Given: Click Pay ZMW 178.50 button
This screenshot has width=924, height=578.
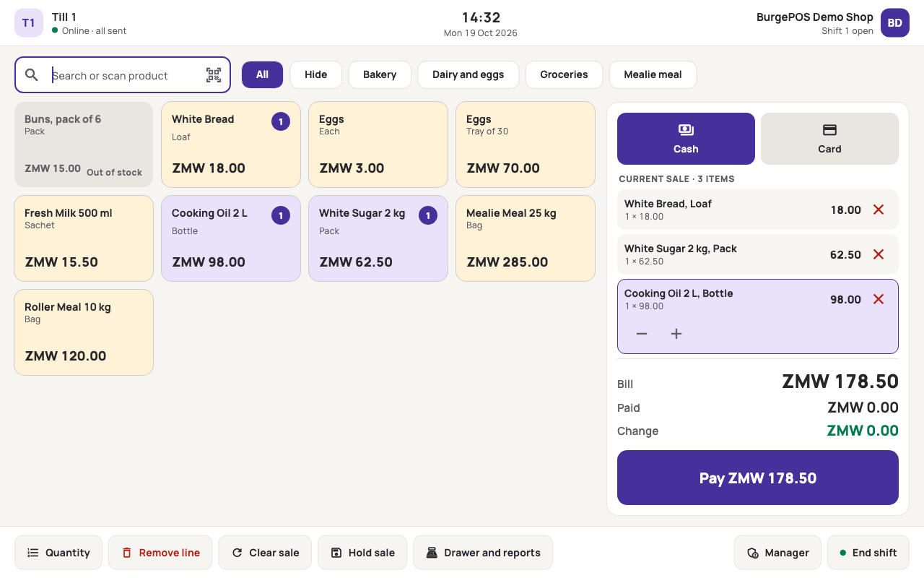Looking at the screenshot, I should (x=758, y=478).
